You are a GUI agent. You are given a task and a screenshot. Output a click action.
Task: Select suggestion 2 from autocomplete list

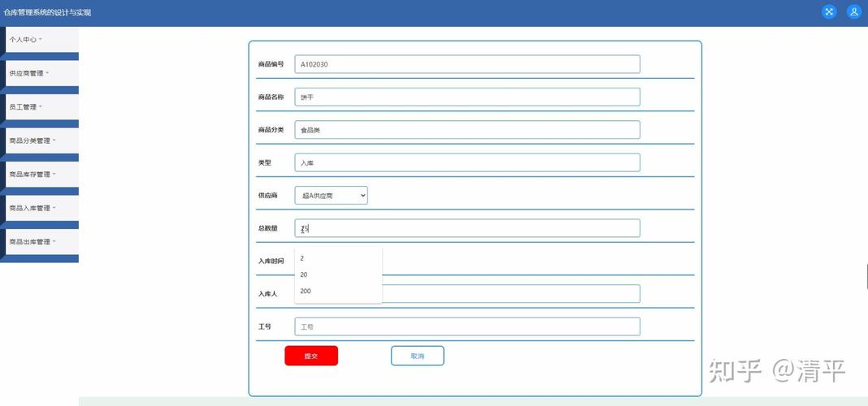[338, 258]
